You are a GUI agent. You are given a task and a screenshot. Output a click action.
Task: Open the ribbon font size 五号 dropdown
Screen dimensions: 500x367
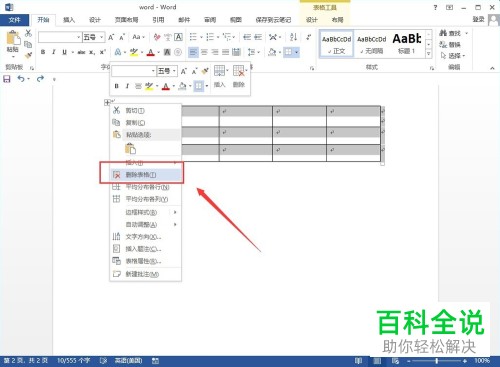point(101,37)
